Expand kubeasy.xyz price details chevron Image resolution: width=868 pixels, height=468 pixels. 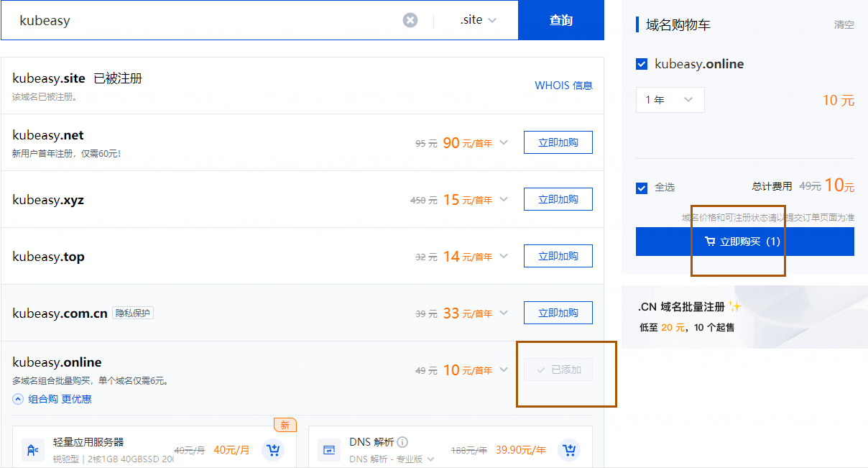click(x=504, y=199)
